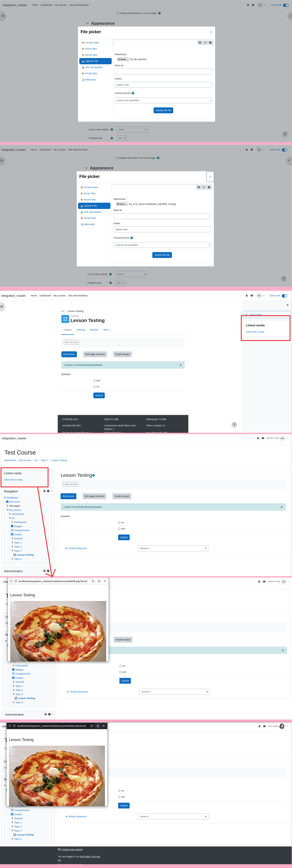Click Browse button next to 'No file selected.'

pos(123,59)
